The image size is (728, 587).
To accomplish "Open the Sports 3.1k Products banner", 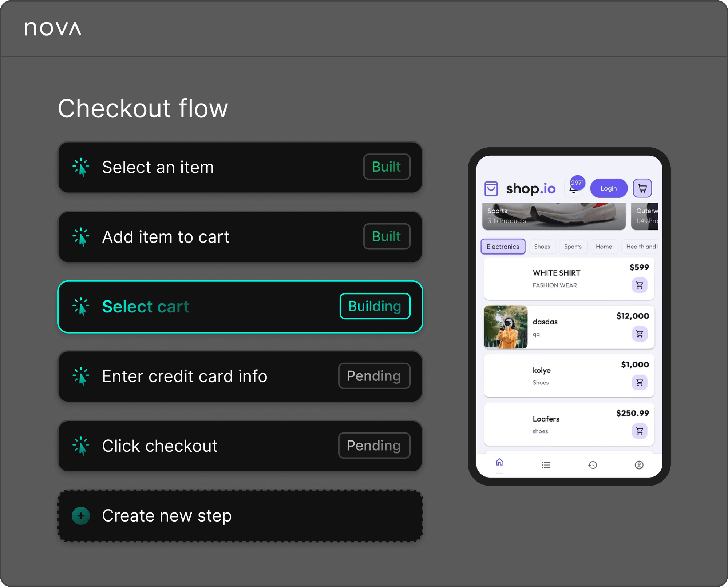I will [x=554, y=216].
